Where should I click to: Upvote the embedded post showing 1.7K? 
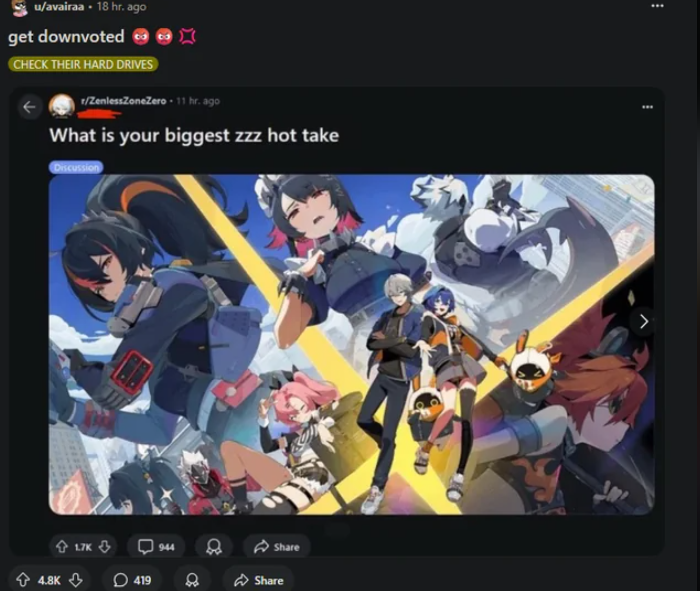[x=61, y=546]
